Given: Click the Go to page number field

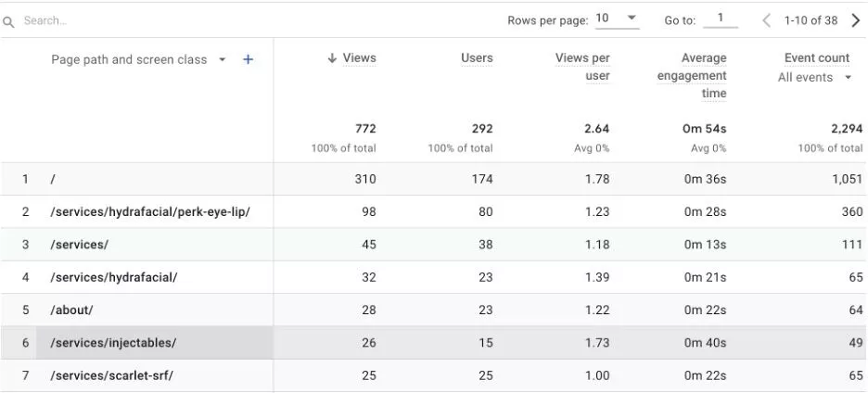Looking at the screenshot, I should pyautogui.click(x=721, y=19).
